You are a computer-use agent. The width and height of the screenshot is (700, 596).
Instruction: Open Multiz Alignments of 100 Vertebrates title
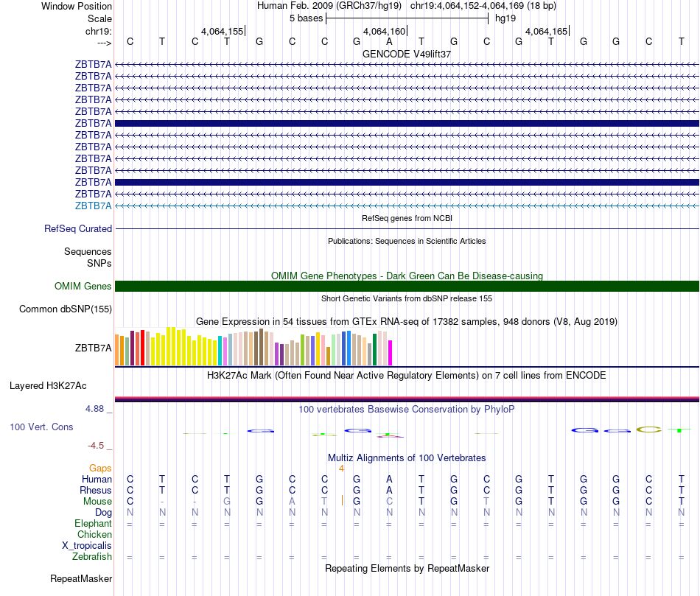coord(407,457)
